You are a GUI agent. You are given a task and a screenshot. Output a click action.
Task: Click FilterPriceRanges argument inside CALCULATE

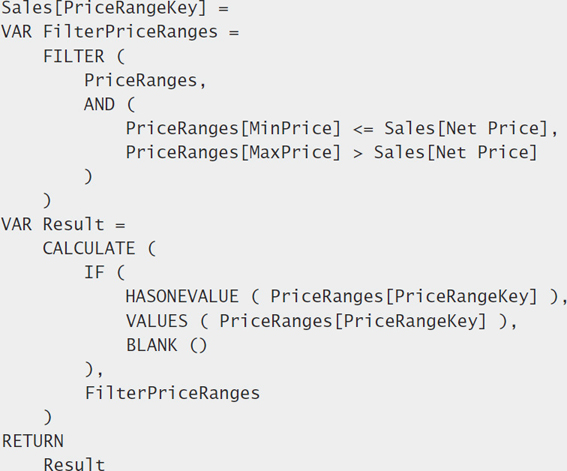(x=172, y=393)
